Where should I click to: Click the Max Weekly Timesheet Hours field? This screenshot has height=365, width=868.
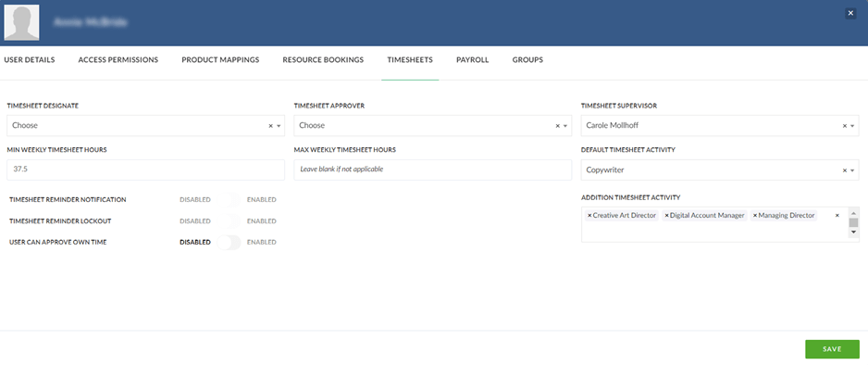(x=432, y=170)
